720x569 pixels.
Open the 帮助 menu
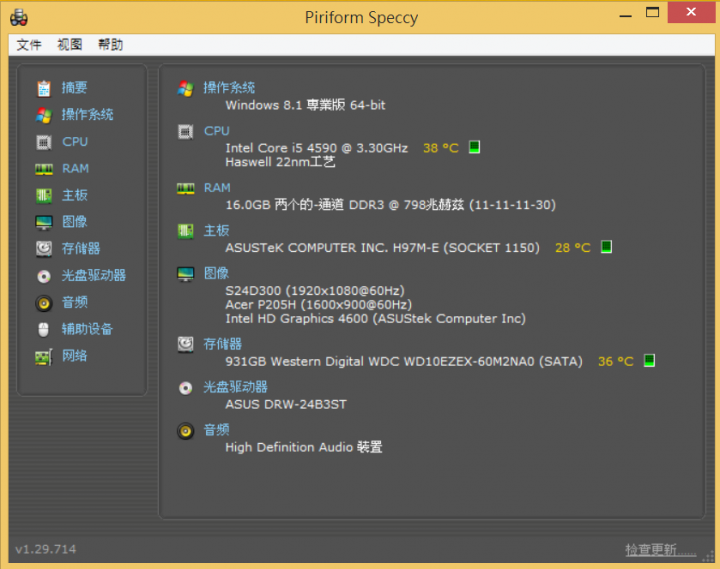[111, 45]
